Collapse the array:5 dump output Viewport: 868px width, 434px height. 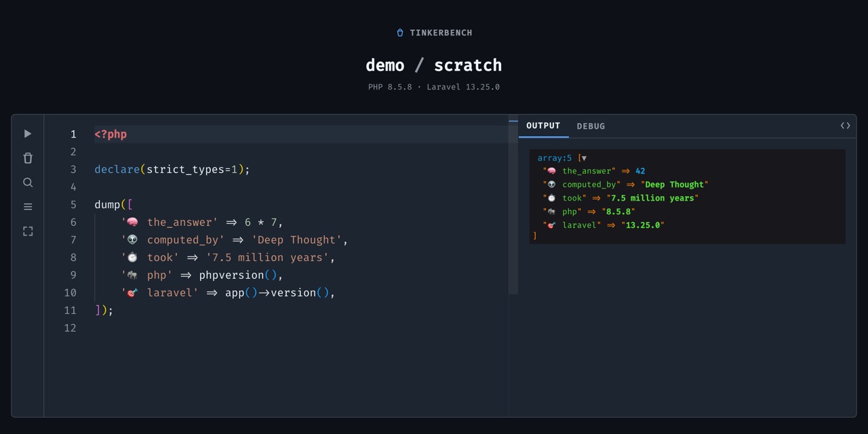(x=584, y=158)
